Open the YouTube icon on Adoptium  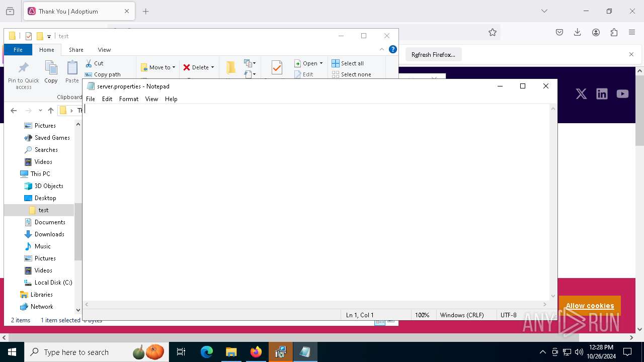tap(622, 94)
